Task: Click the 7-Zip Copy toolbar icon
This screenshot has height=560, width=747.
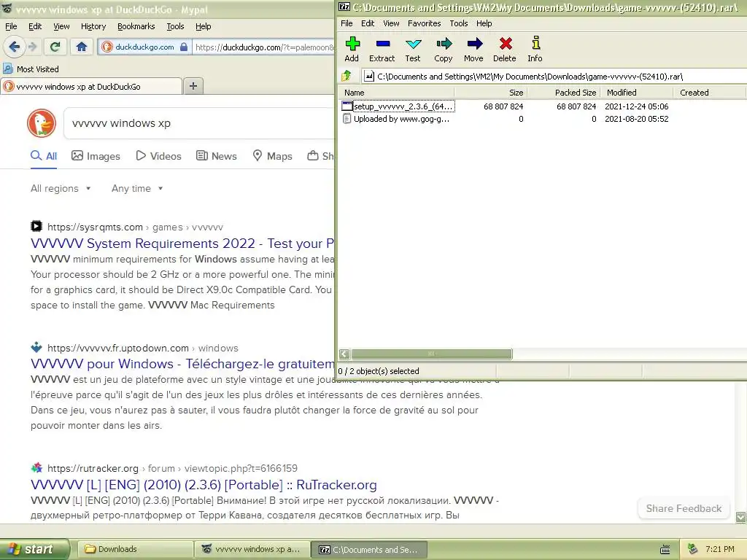Action: click(x=444, y=44)
